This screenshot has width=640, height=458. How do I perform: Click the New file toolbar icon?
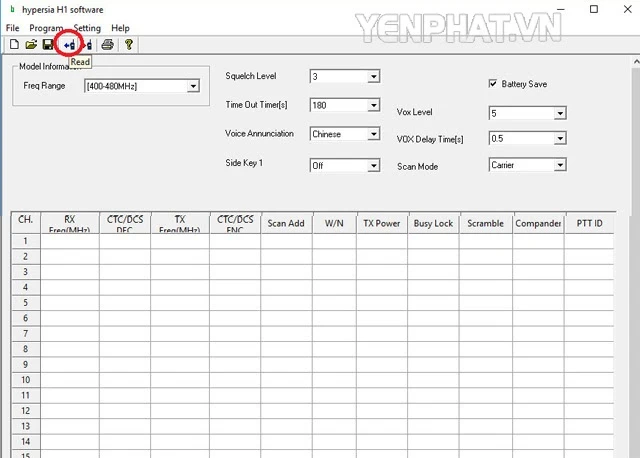(x=14, y=45)
